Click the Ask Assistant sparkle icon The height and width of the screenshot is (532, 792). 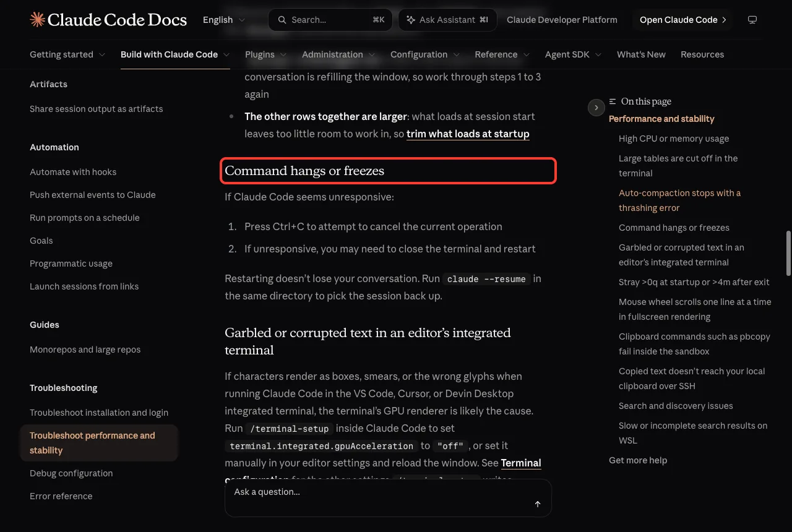coord(411,20)
